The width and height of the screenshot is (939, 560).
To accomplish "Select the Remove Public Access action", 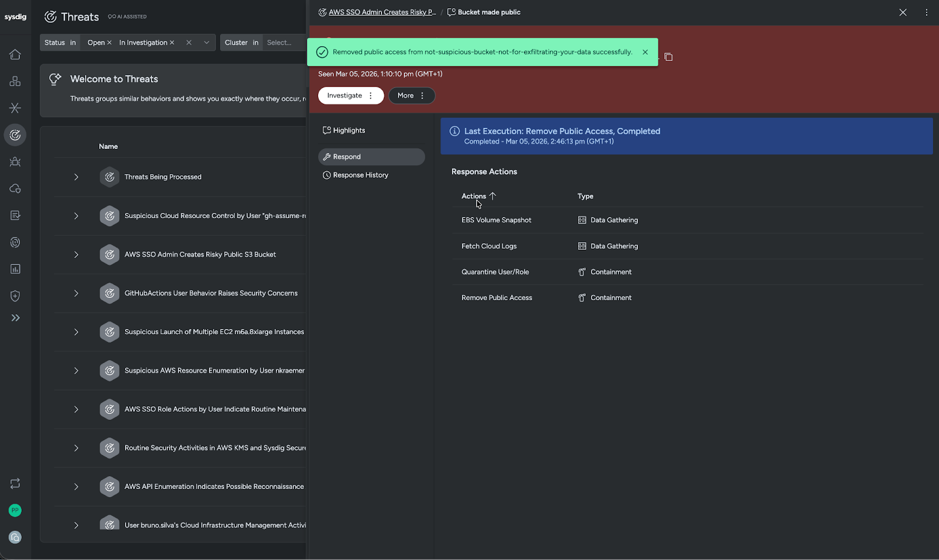I will coord(496,298).
